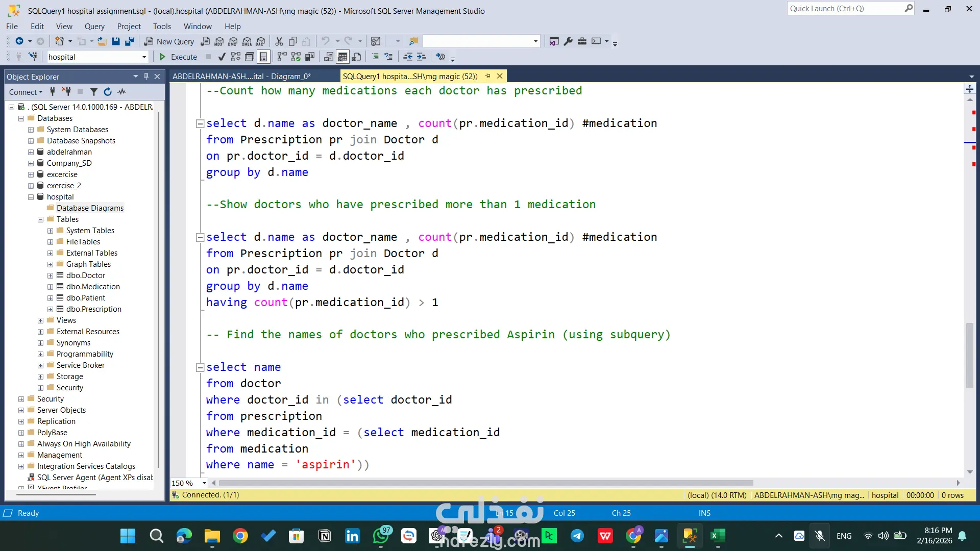The image size is (980, 551).
Task: Click the New Query button
Action: click(169, 41)
